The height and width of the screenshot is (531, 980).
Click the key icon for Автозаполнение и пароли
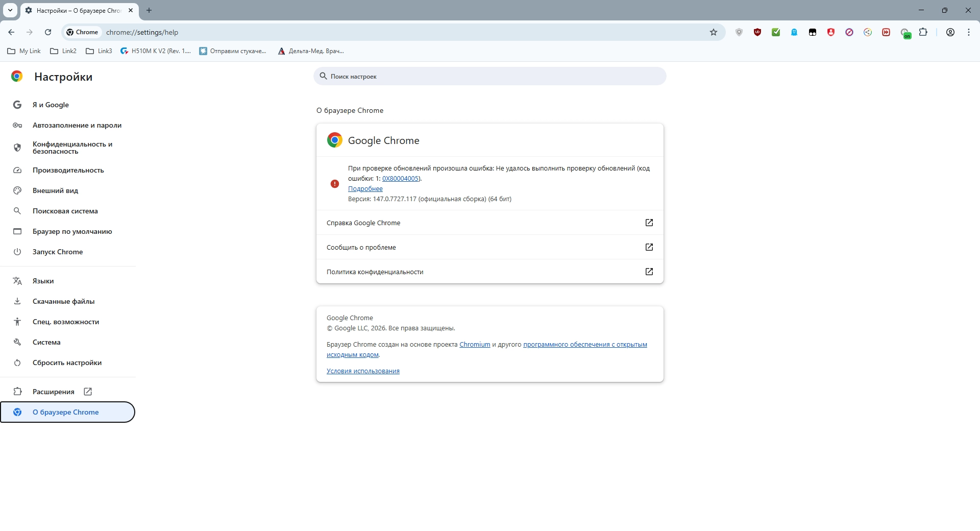[17, 125]
